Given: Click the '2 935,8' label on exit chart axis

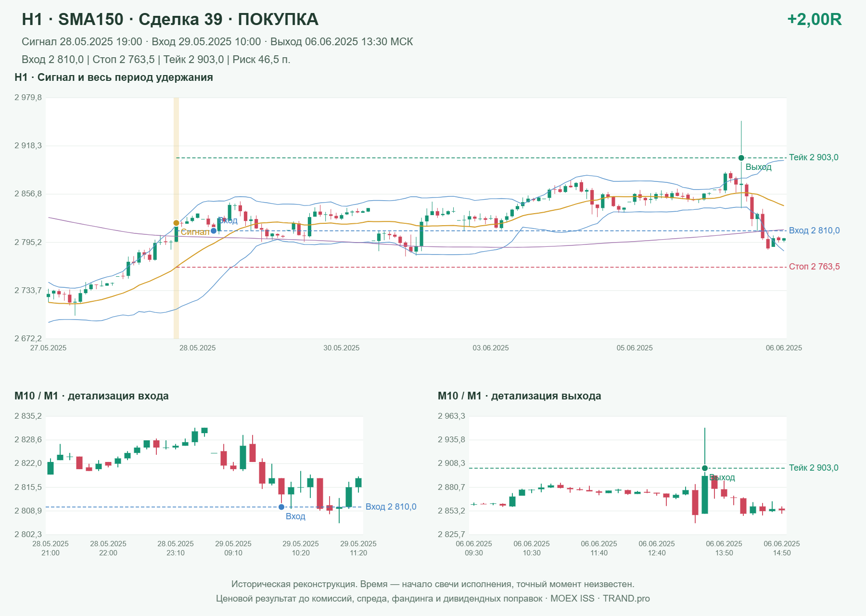Looking at the screenshot, I should (x=451, y=439).
